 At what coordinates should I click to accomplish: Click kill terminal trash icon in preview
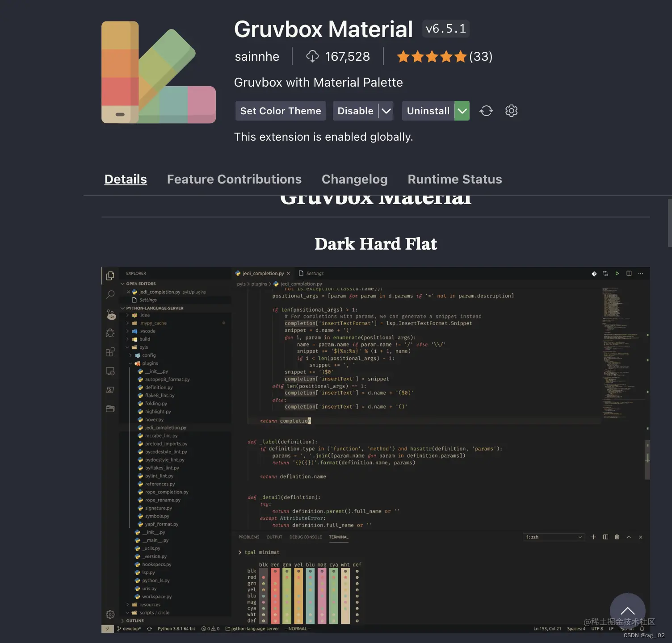click(x=617, y=537)
